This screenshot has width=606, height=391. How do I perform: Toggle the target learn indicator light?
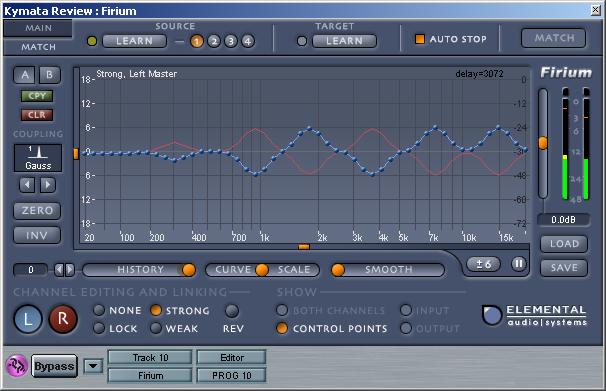click(302, 41)
